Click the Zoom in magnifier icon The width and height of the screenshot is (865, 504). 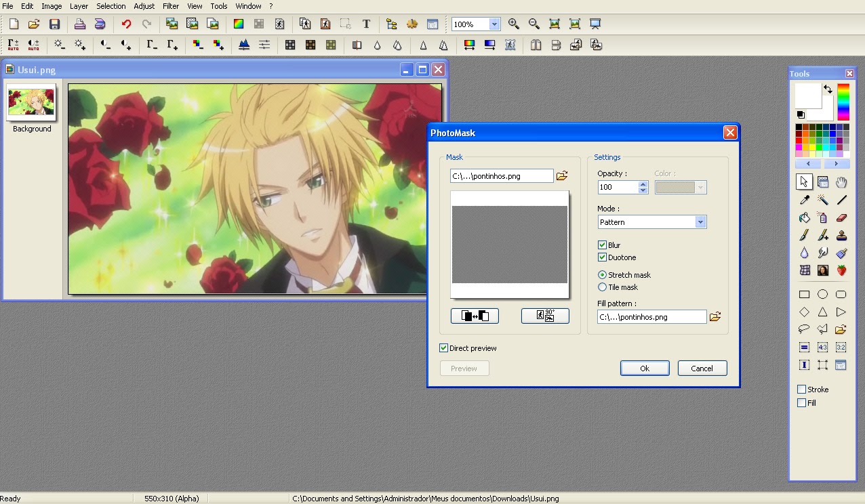point(514,24)
